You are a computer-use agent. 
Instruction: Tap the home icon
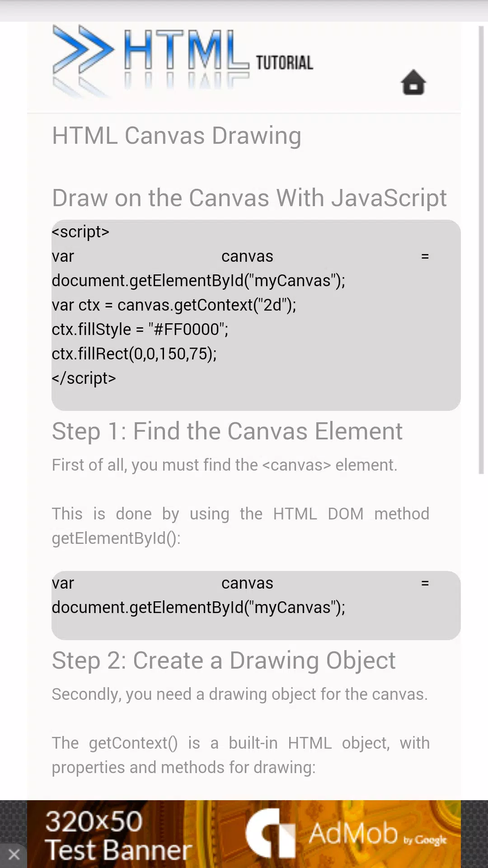coord(413,82)
